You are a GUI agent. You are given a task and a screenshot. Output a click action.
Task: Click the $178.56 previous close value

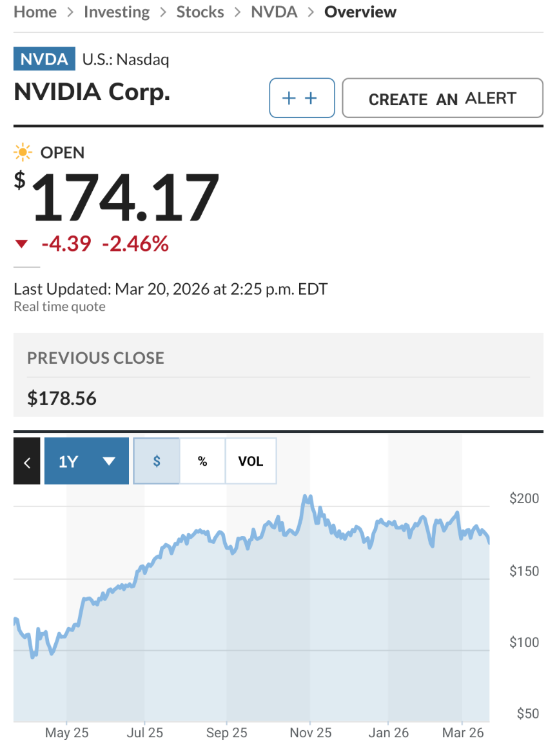62,399
